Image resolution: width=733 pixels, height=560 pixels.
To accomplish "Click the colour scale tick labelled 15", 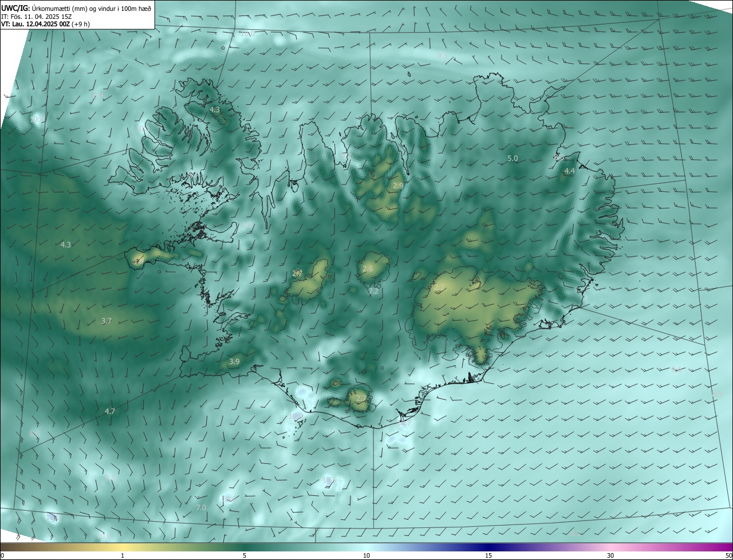I will click(x=488, y=556).
